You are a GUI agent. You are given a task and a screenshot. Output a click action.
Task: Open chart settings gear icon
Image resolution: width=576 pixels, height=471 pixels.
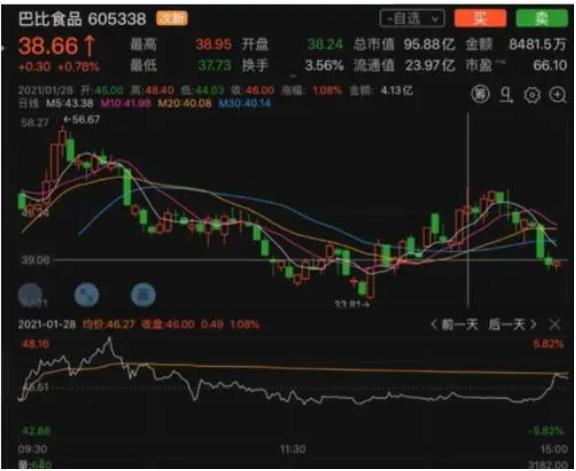(x=532, y=95)
